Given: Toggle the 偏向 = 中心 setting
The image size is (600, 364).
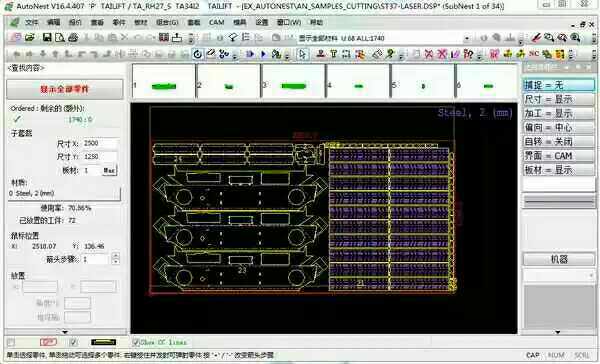Looking at the screenshot, I should [x=559, y=127].
